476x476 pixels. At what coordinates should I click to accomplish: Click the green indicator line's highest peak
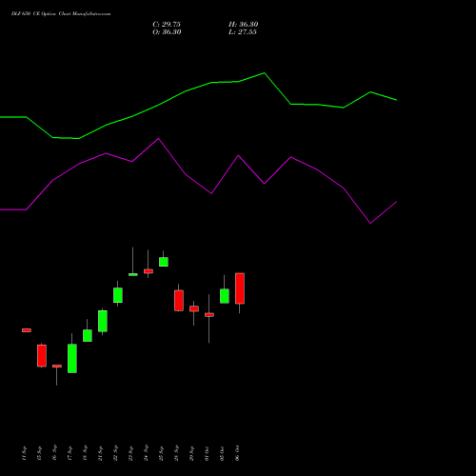click(265, 73)
